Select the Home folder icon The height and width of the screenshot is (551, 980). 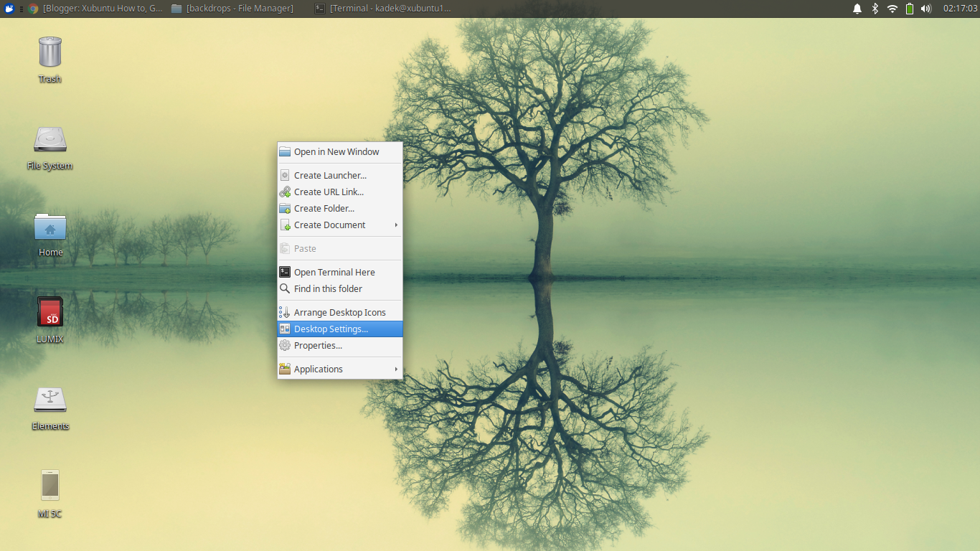click(50, 227)
